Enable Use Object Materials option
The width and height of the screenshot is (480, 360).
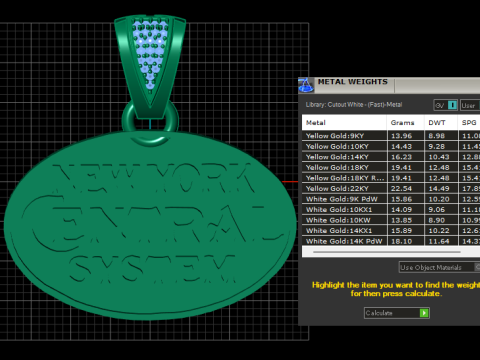pyautogui.click(x=439, y=267)
